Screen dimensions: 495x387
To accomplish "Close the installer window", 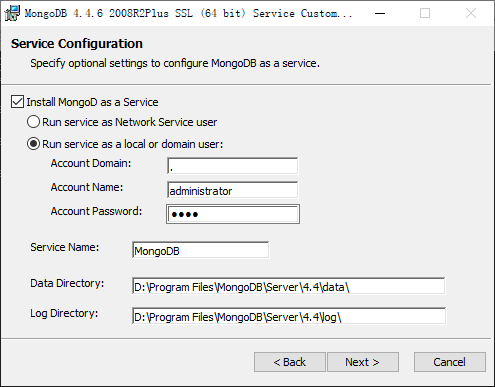I will (471, 13).
